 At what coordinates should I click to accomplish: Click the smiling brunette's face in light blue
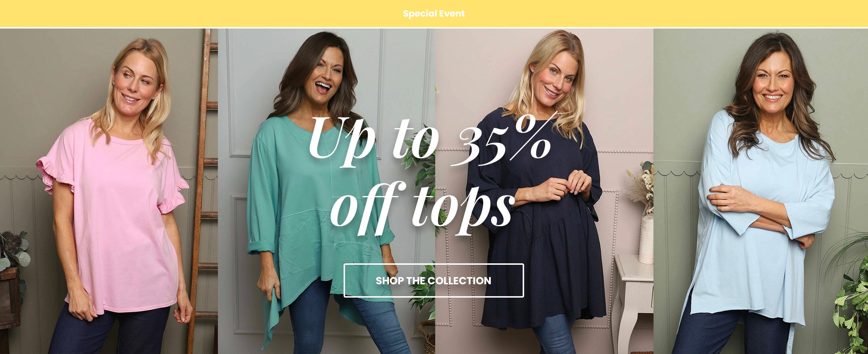[772, 83]
